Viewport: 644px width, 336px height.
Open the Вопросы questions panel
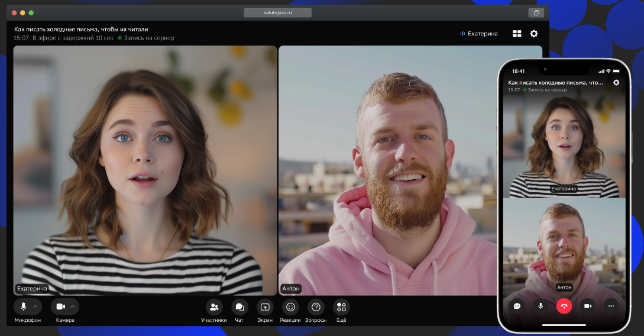[x=316, y=307]
